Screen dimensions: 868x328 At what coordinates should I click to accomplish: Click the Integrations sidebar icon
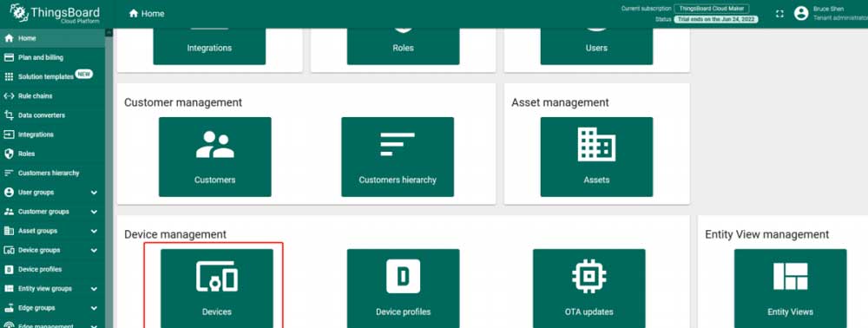coord(9,134)
